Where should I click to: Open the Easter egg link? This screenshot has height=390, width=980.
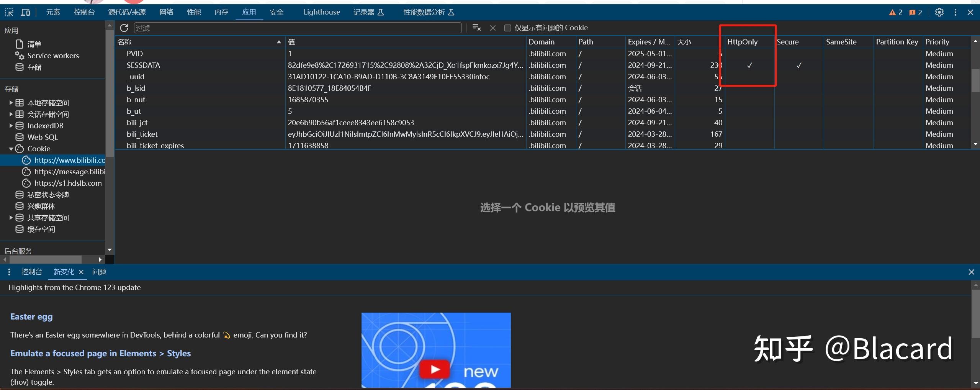point(31,317)
